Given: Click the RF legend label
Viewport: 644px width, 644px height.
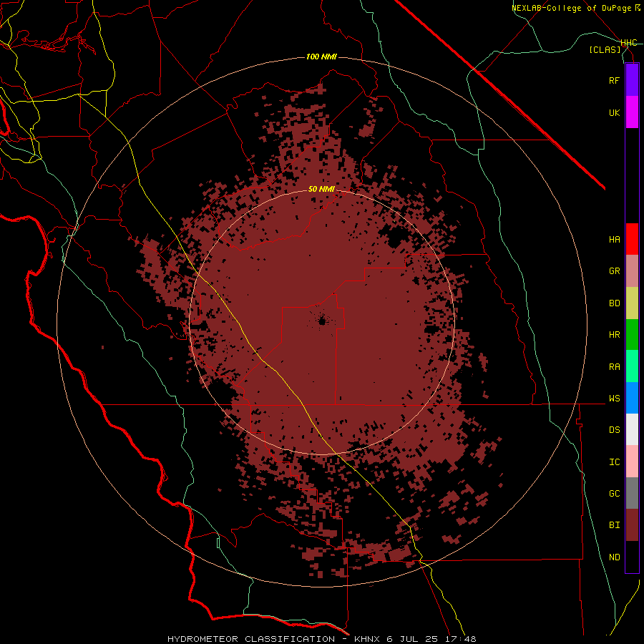Looking at the screenshot, I should click(614, 80).
